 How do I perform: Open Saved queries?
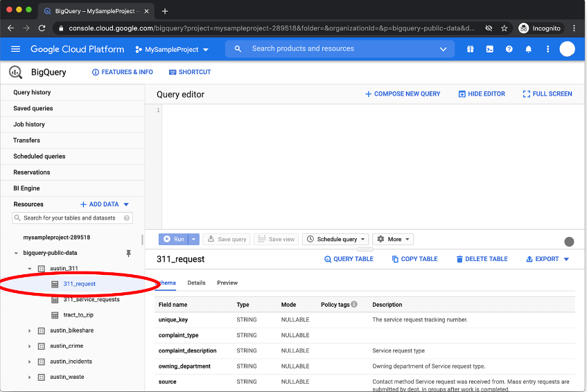click(73, 109)
